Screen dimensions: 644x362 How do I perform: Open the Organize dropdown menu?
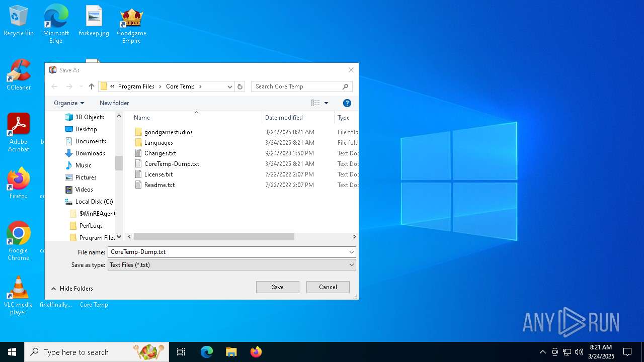tap(69, 103)
